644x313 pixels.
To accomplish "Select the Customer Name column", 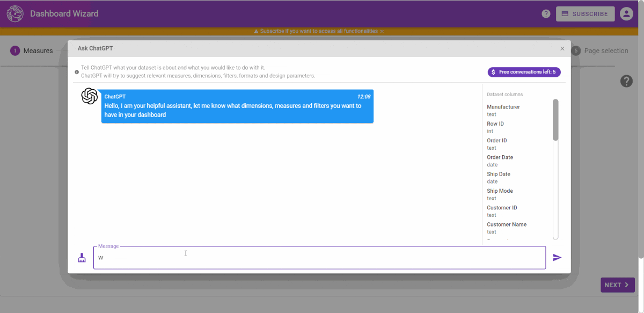I will click(x=507, y=224).
